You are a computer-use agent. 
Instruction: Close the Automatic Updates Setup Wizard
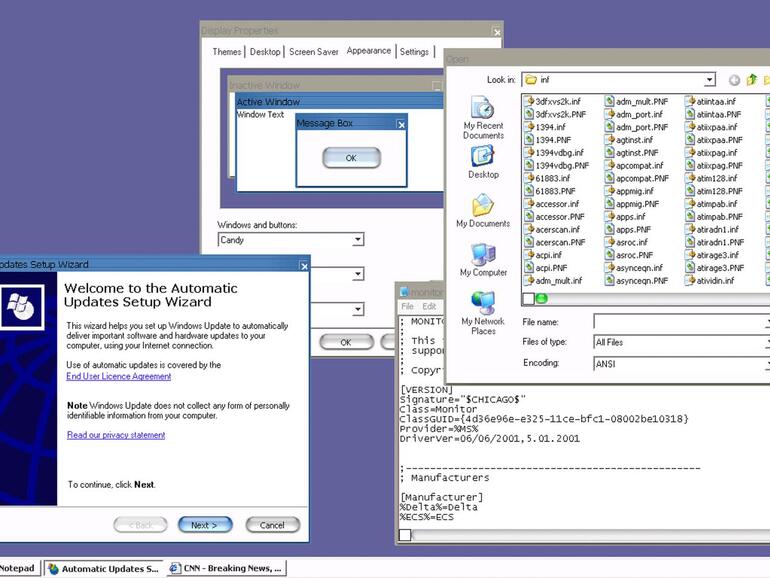tap(304, 266)
